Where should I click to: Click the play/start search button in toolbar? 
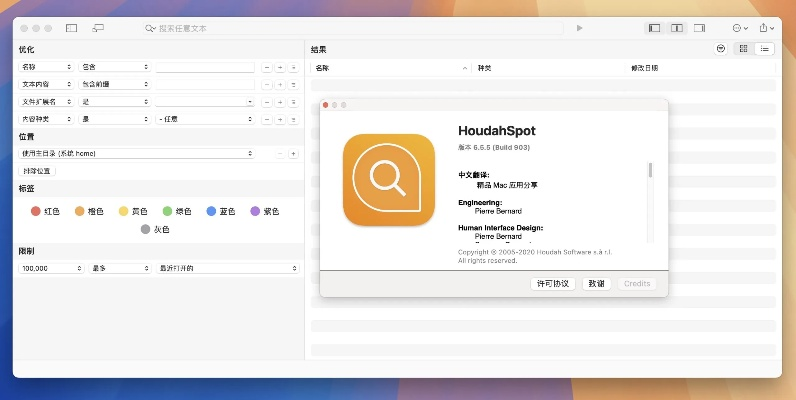(x=579, y=28)
